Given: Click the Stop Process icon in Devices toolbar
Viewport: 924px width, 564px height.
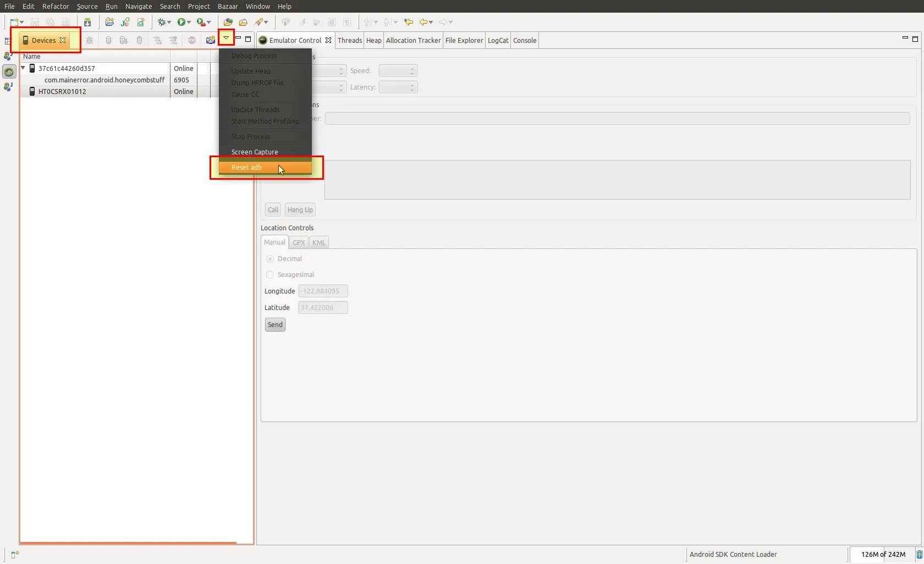Looking at the screenshot, I should point(192,40).
